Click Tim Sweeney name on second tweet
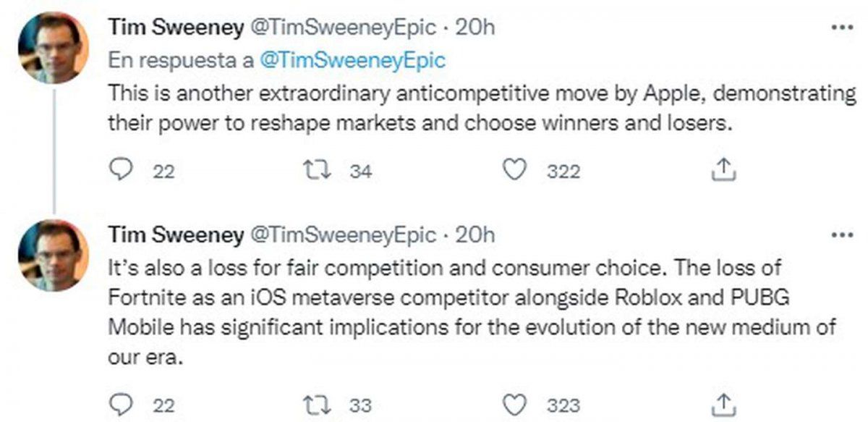Viewport: 868px width, 422px height. [x=175, y=235]
